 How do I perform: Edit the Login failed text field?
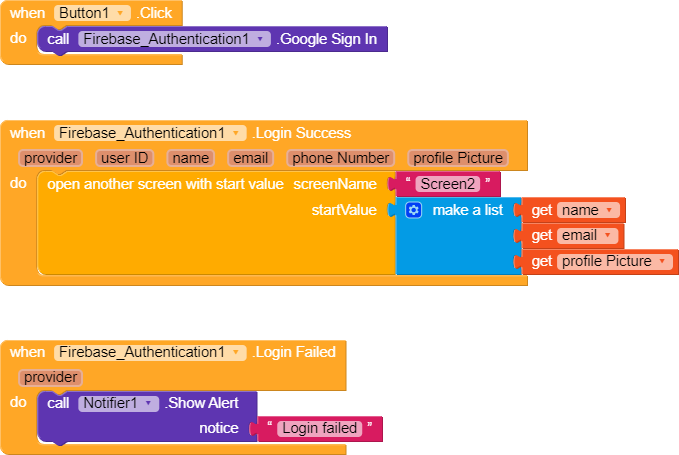320,429
